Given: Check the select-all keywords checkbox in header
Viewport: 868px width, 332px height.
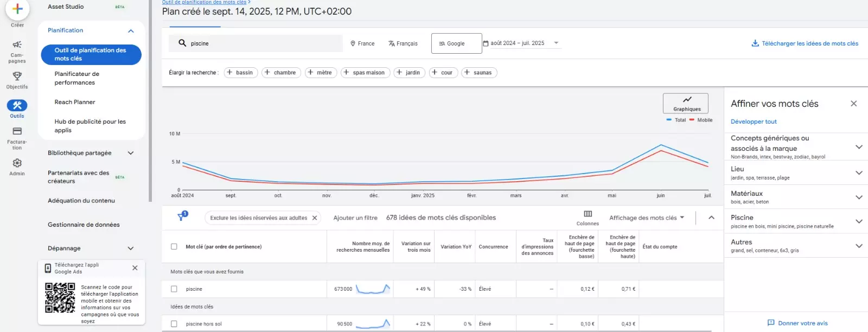Looking at the screenshot, I should tap(174, 247).
